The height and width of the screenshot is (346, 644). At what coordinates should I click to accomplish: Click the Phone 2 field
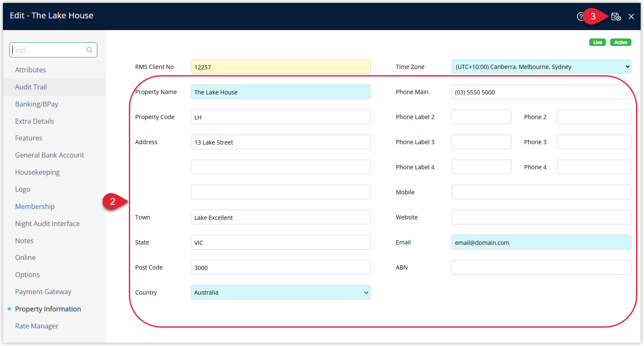pos(594,117)
